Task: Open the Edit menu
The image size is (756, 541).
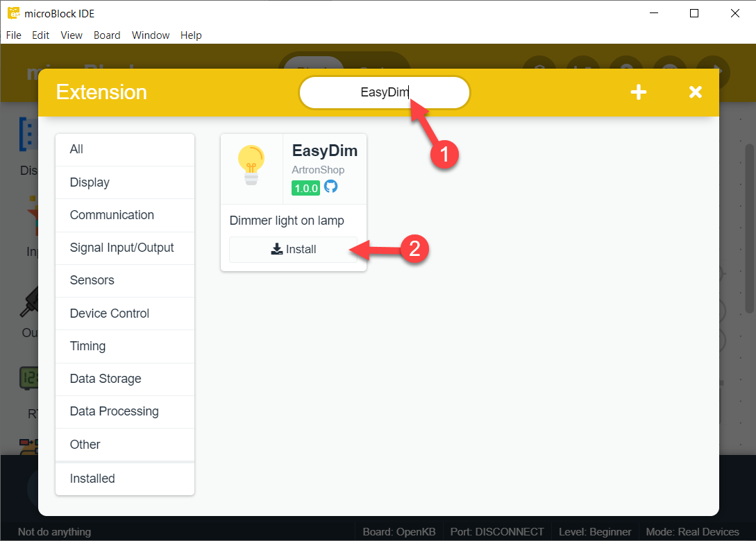Action: coord(40,35)
